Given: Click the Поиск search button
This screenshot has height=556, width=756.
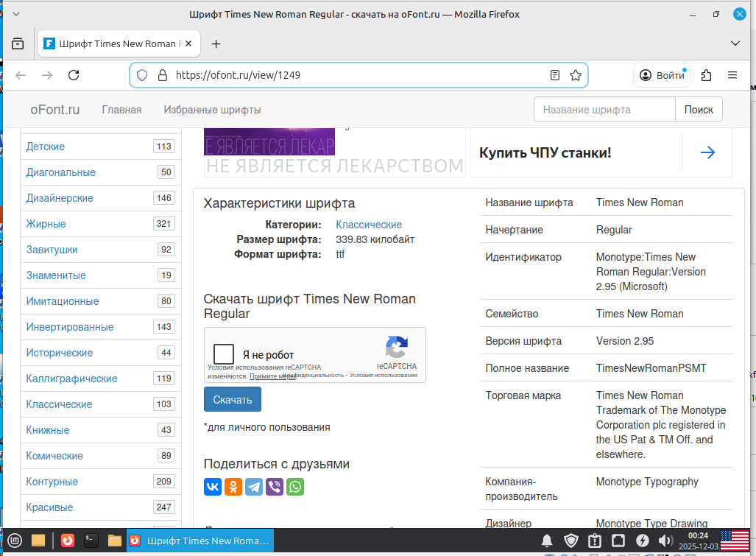Looking at the screenshot, I should [x=699, y=110].
